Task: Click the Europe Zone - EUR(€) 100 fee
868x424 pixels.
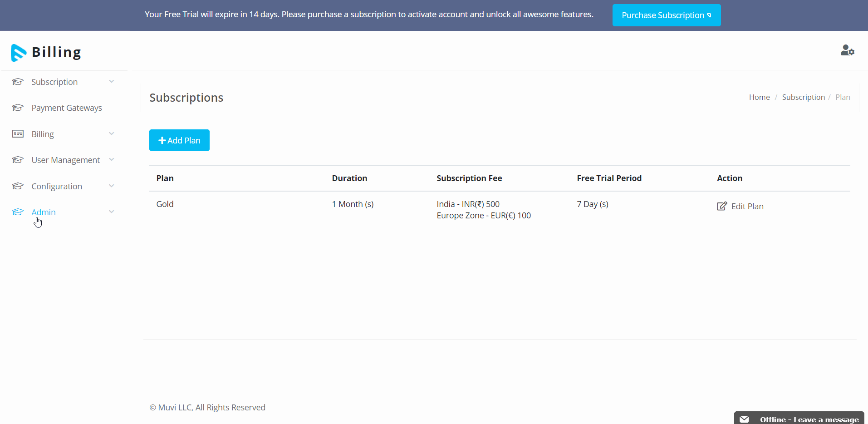Action: pos(484,216)
